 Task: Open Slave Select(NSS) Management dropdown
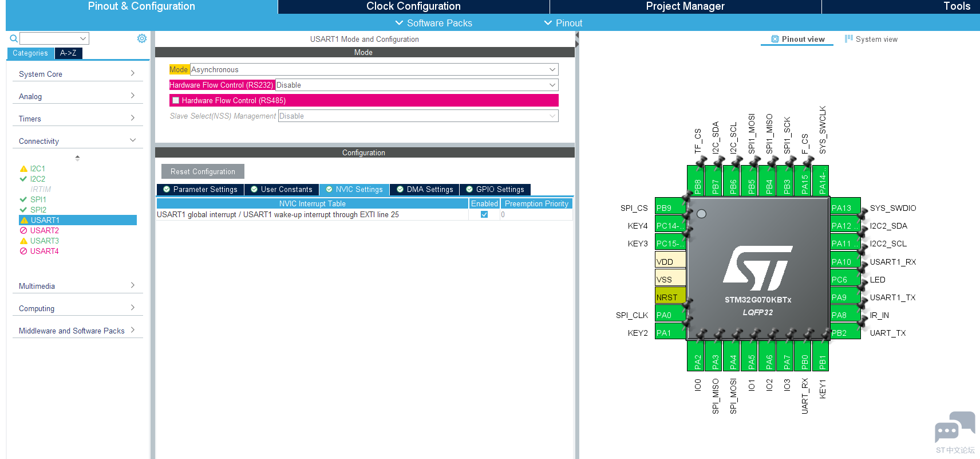point(418,116)
